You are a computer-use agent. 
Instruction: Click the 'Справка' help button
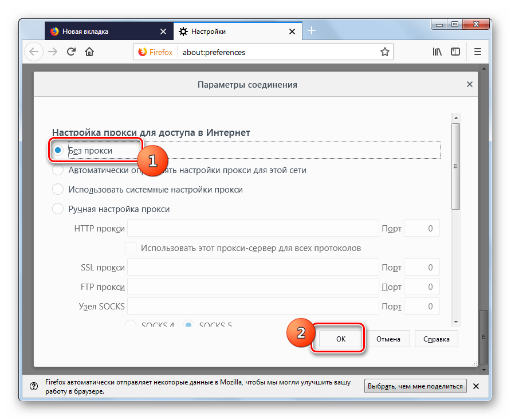437,339
